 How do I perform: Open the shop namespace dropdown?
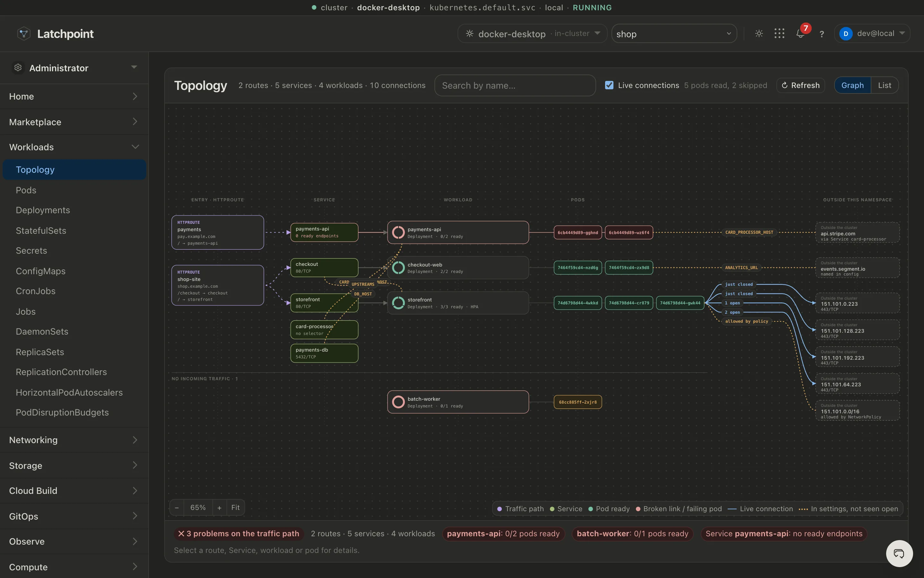tap(674, 34)
